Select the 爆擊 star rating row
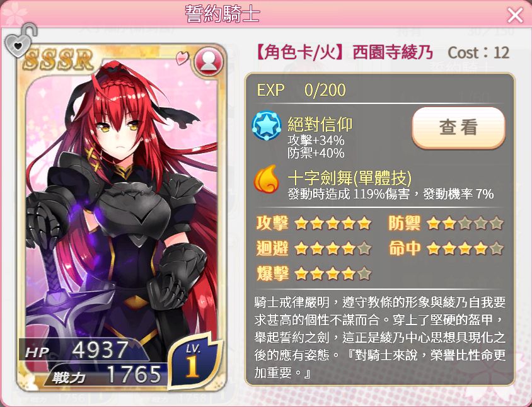Image resolution: width=532 pixels, height=407 pixels. (314, 273)
